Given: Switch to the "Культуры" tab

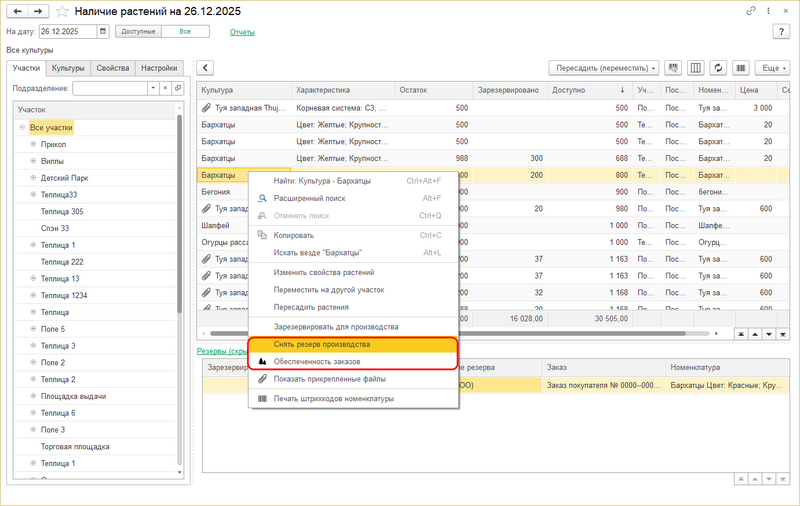Looking at the screenshot, I should 68,68.
